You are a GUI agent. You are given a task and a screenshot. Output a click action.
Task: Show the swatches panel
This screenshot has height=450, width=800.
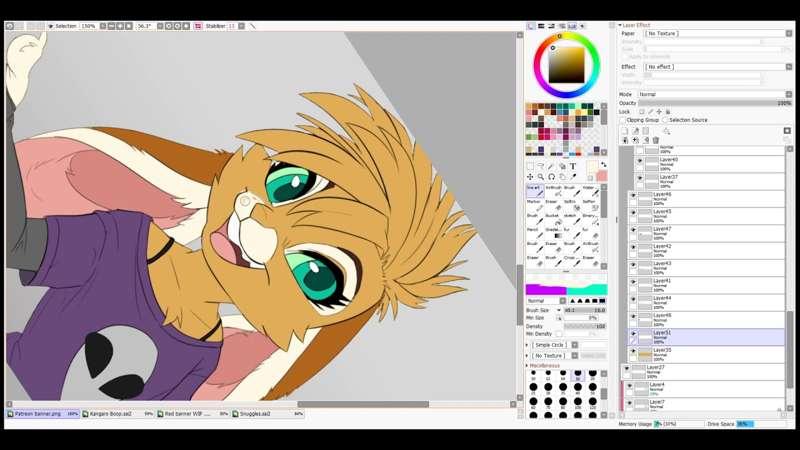tap(572, 26)
